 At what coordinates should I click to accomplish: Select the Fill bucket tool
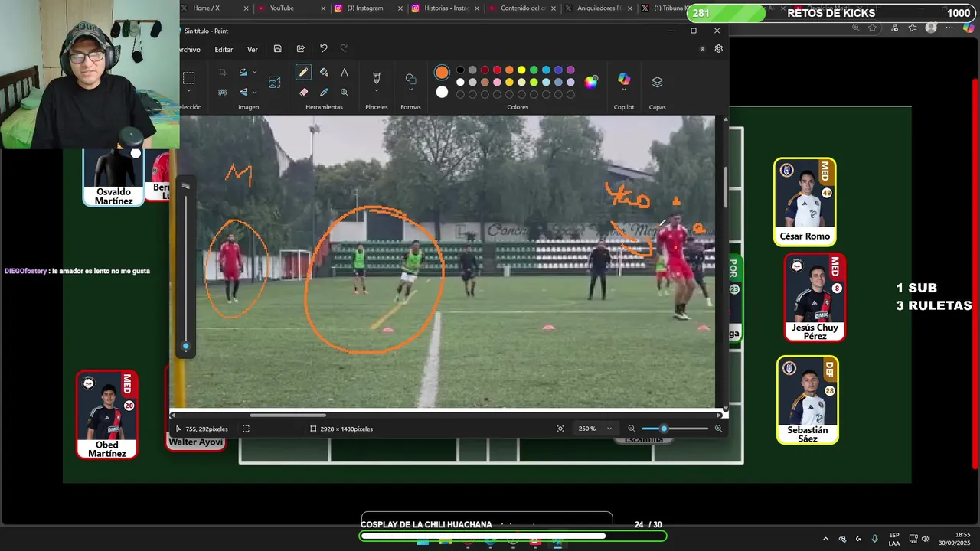[x=324, y=72]
